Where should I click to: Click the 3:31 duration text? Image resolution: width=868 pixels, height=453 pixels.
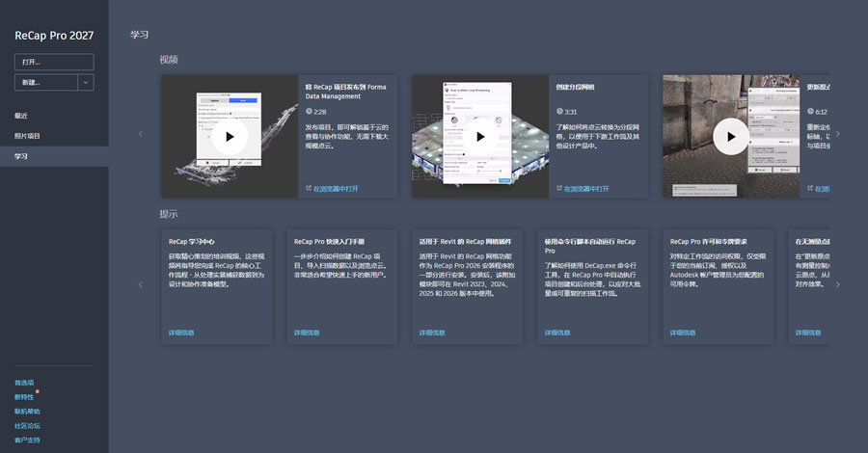[571, 112]
